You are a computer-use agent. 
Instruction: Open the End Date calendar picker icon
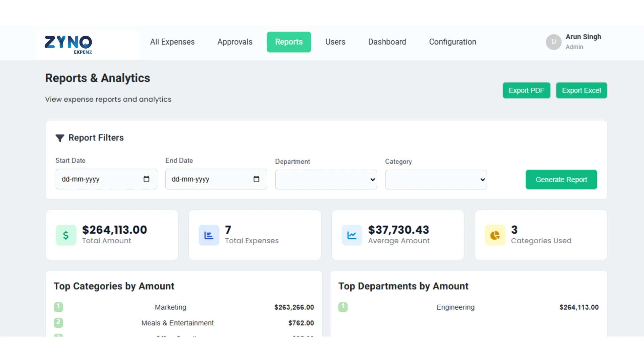pos(256,179)
